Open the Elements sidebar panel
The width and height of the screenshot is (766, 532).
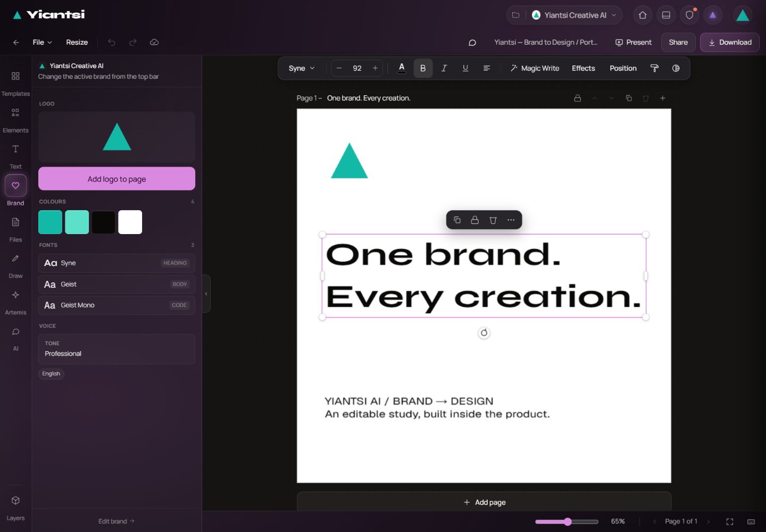[x=15, y=120]
